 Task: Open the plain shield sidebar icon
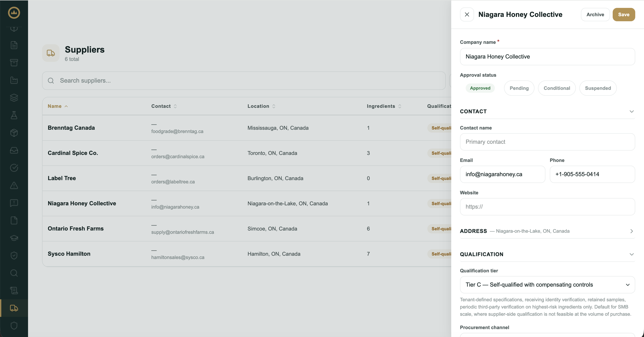click(14, 326)
